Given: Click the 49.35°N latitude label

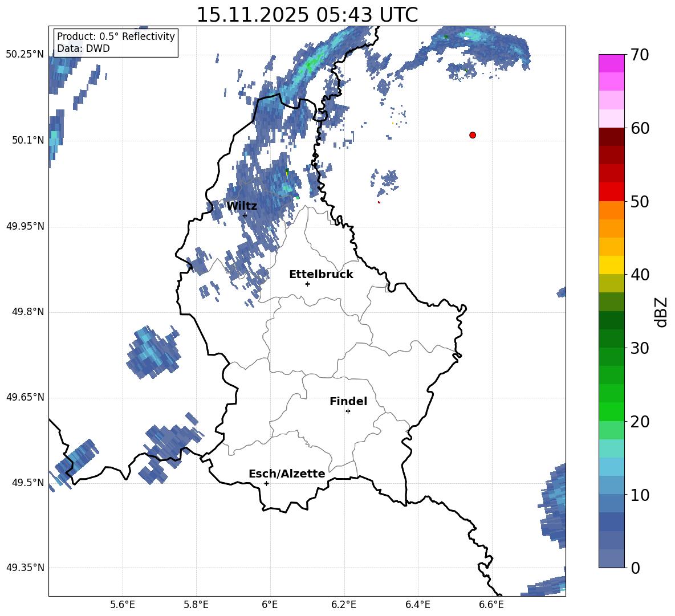Looking at the screenshot, I should coord(25,568).
